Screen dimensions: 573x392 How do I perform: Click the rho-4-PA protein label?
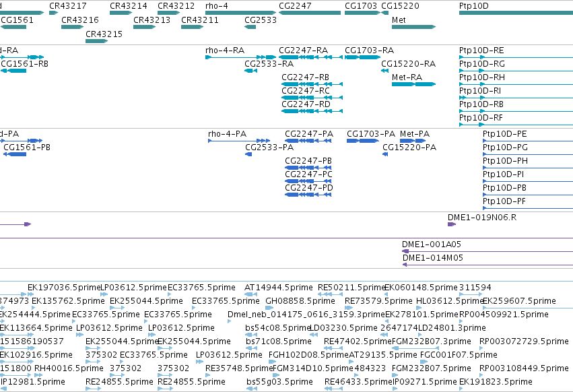click(228, 134)
